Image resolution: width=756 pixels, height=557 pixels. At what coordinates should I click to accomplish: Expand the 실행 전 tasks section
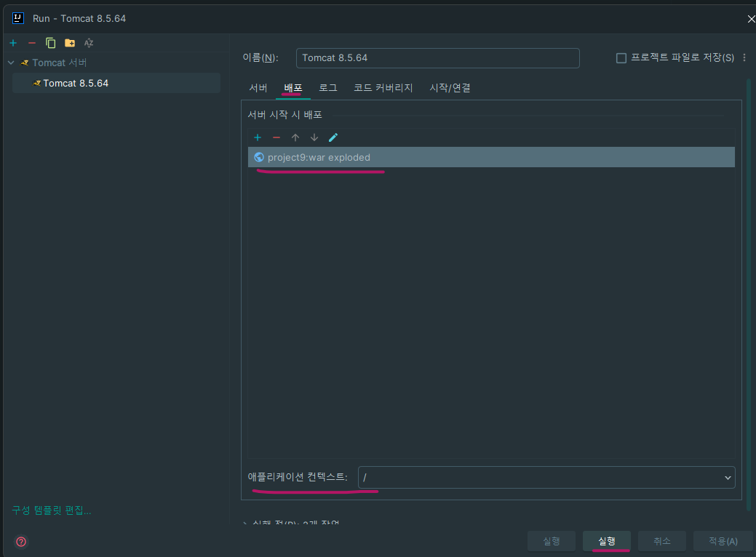[x=244, y=524]
